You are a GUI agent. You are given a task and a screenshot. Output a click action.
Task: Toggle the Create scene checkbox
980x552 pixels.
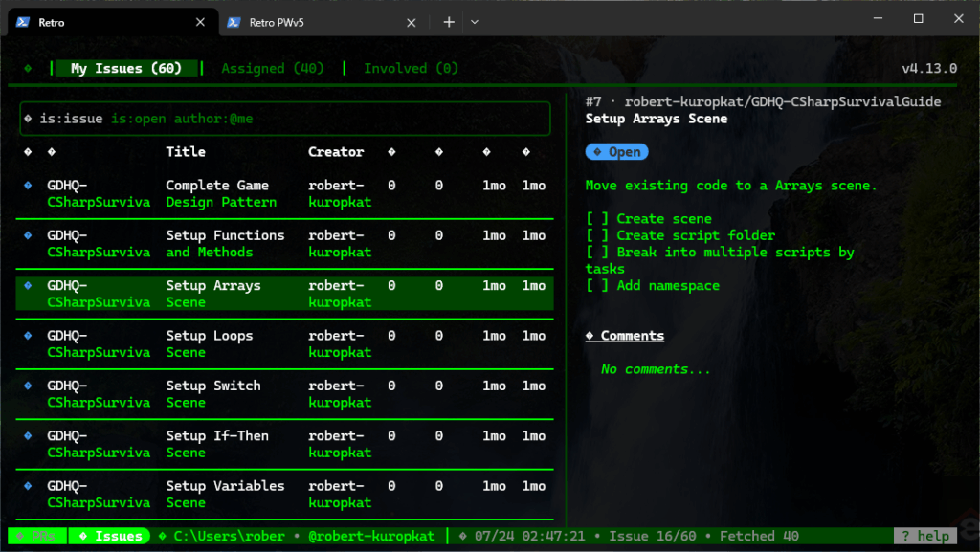pos(597,218)
